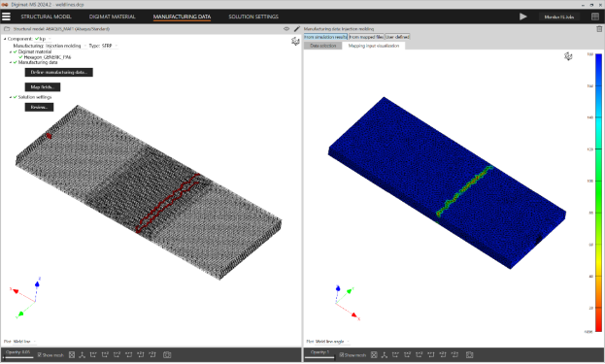The height and width of the screenshot is (364, 605).
Task: Collapse the Component tree node
Action: pyautogui.click(x=5, y=39)
